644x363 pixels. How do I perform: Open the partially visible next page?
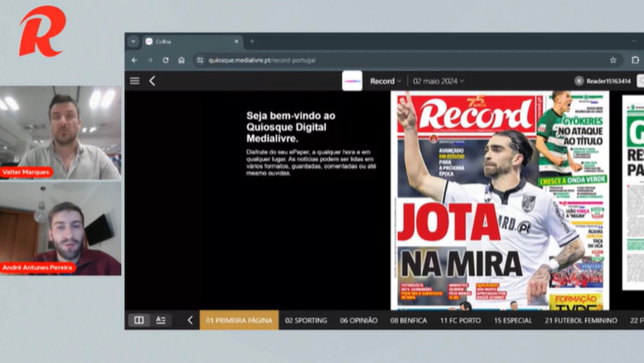click(633, 193)
